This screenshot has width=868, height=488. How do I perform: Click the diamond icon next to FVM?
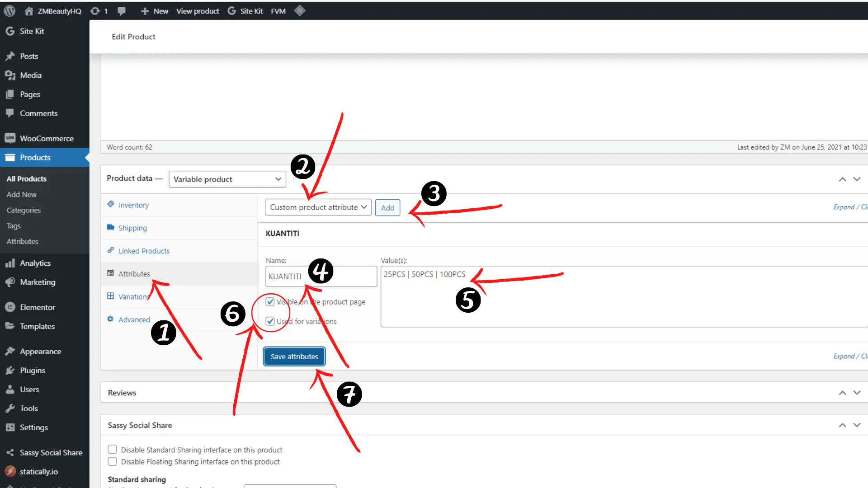[x=300, y=11]
